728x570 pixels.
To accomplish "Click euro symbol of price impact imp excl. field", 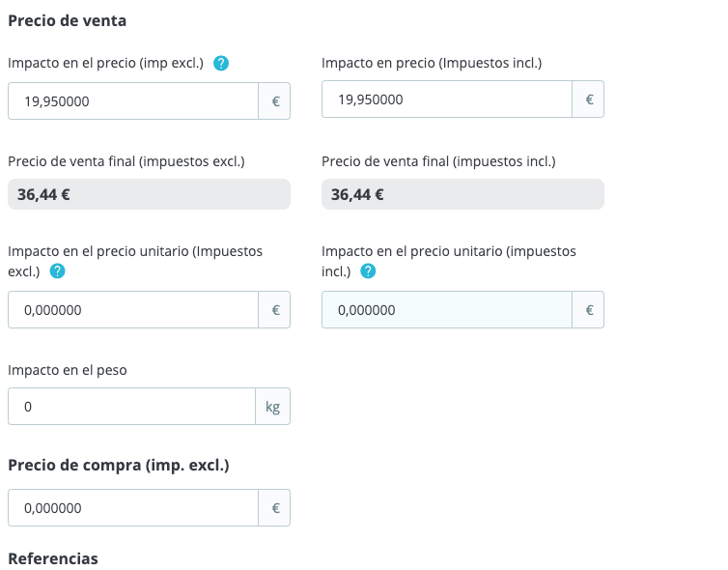I will (275, 100).
